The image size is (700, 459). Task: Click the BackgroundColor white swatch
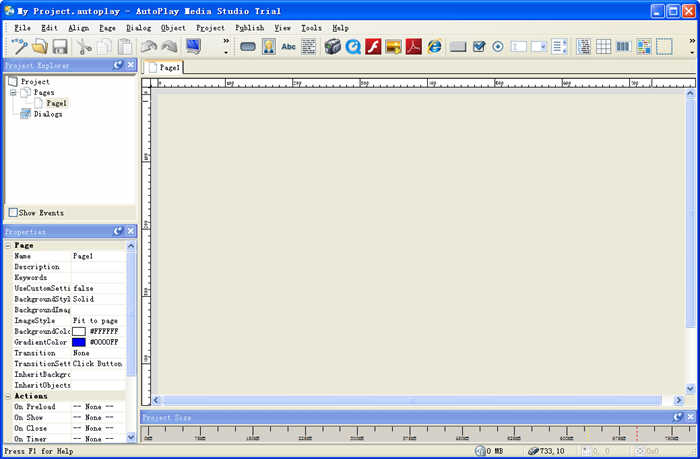(79, 331)
